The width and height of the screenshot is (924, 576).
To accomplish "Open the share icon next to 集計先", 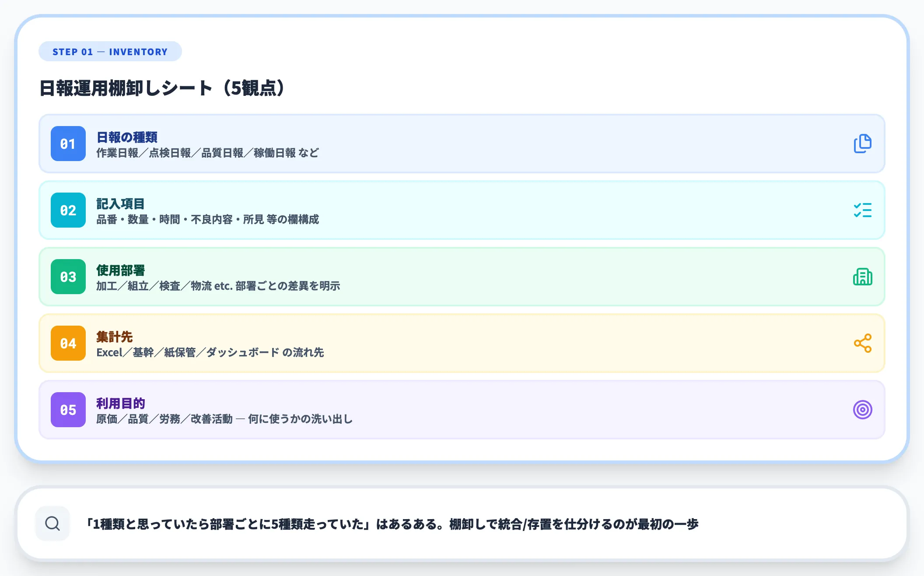I will (862, 343).
